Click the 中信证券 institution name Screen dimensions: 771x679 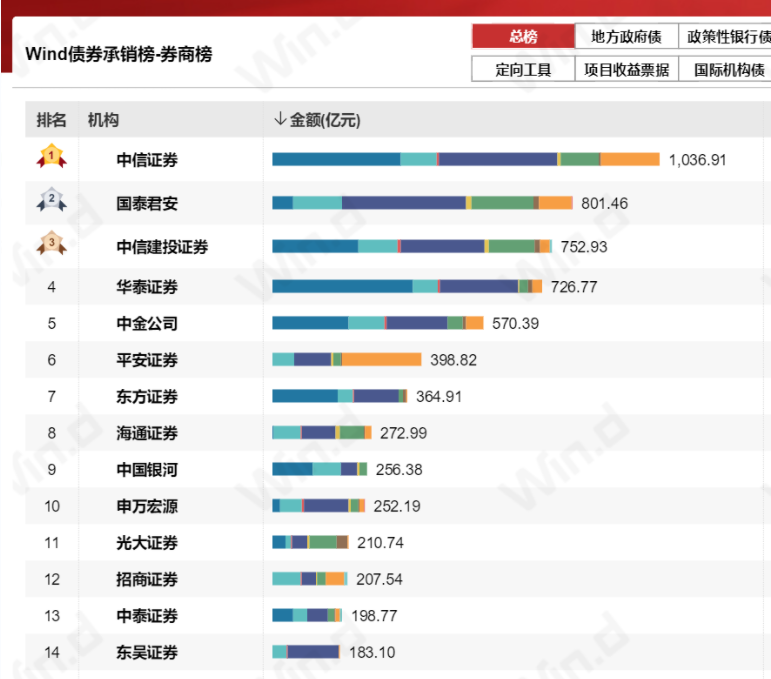coord(147,160)
